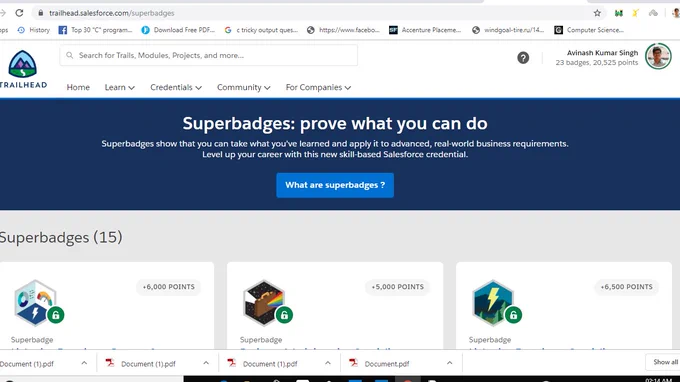Screen dimensions: 680x382
Task: Click the padlock site info icon
Action: pos(40,13)
